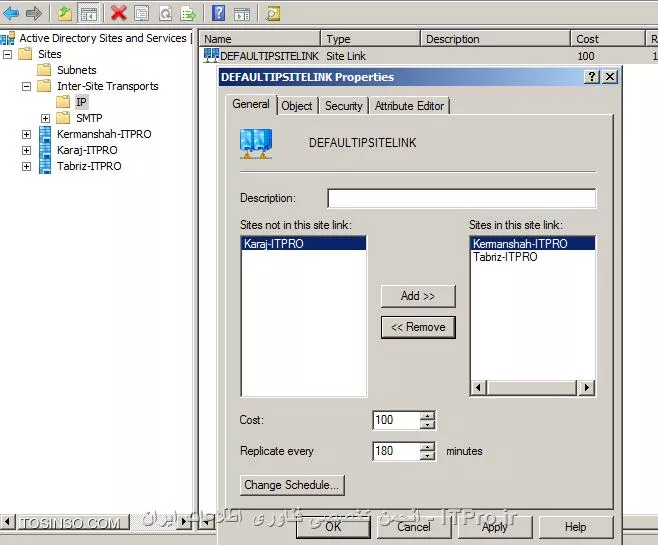Sort by the Description column header
This screenshot has height=545, width=658.
(496, 39)
